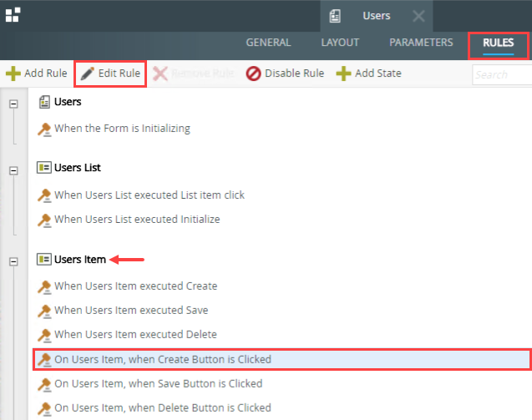Click the app grid logo icon
This screenshot has height=420, width=532.
pos(13,14)
